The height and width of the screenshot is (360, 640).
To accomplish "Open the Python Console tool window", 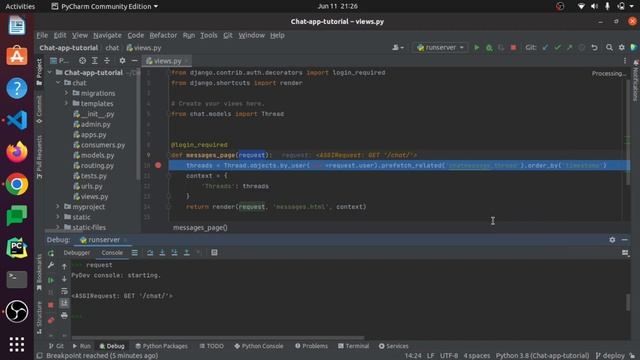I will (x=259, y=346).
